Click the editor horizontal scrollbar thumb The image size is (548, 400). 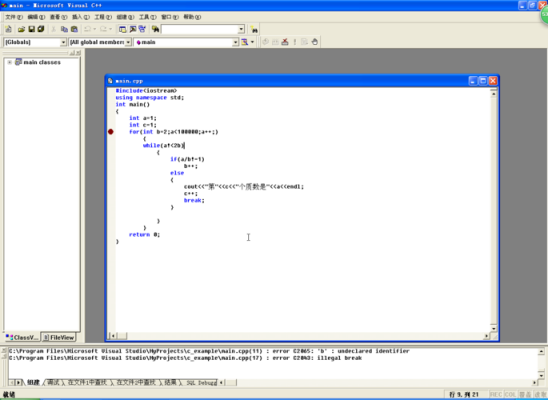pyautogui.click(x=122, y=336)
